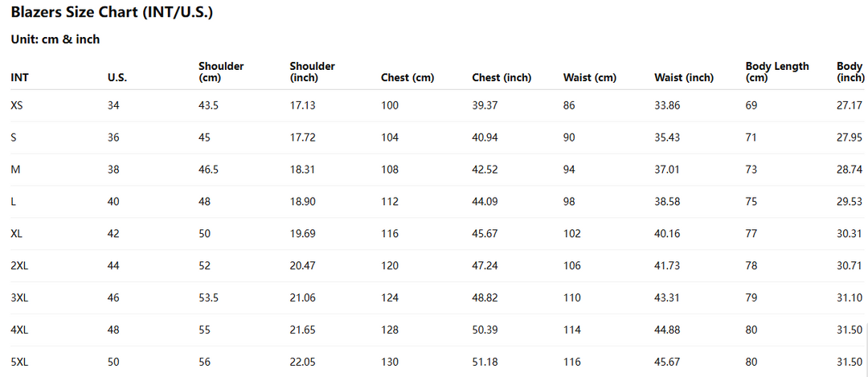The image size is (868, 377).
Task: Click the vertical scrollbar at right edge
Action: click(x=866, y=349)
